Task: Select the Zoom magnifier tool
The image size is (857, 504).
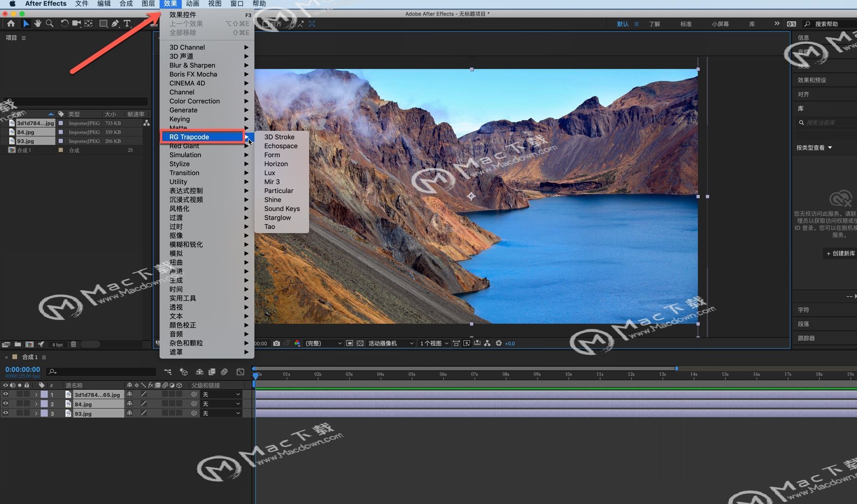Action: (50, 24)
